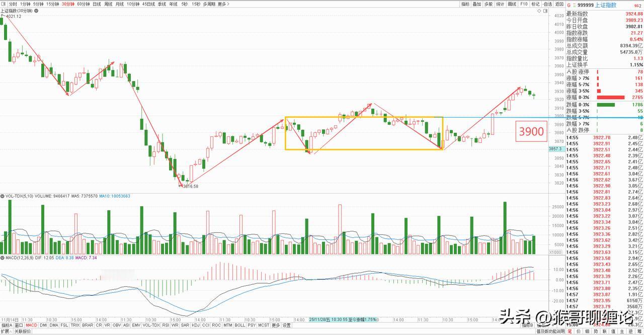This screenshot has width=644, height=335.
Task: Click the panel toggle icon before 分时
Action: pyautogui.click(x=4, y=4)
